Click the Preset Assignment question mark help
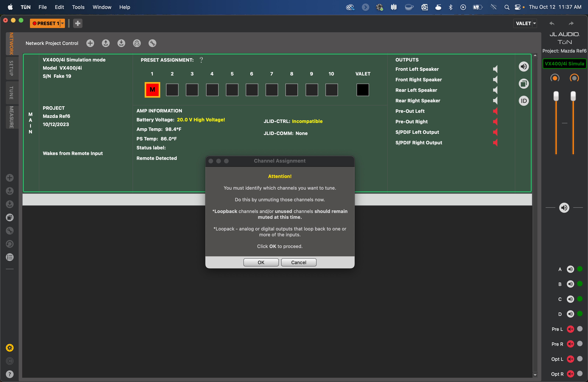588x382 pixels. click(201, 60)
